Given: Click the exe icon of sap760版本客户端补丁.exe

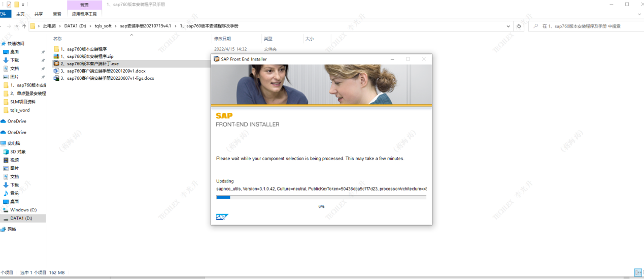Looking at the screenshot, I should [x=56, y=64].
